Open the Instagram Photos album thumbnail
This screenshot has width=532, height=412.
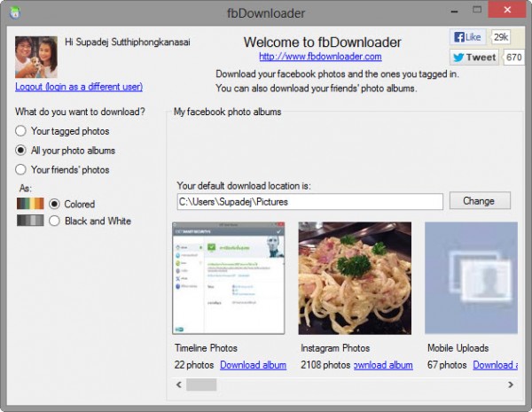pos(355,278)
